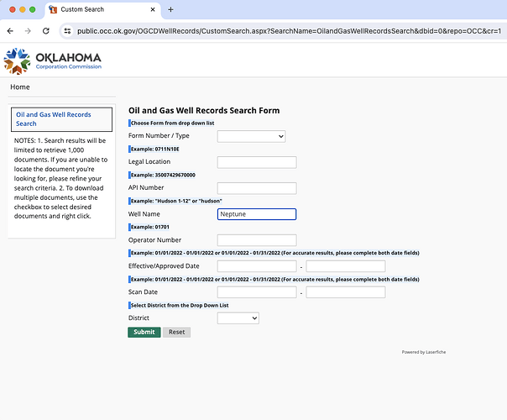Click the Scan Date end field

click(345, 292)
